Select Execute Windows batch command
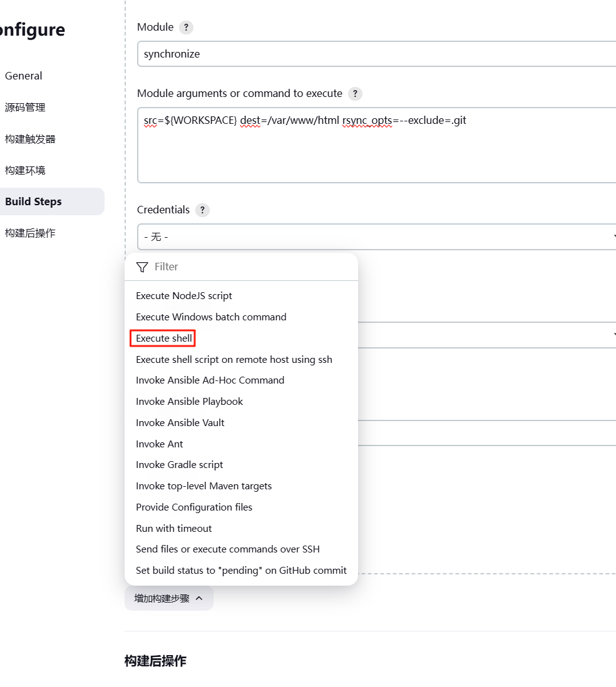The height and width of the screenshot is (687, 616). coord(211,317)
